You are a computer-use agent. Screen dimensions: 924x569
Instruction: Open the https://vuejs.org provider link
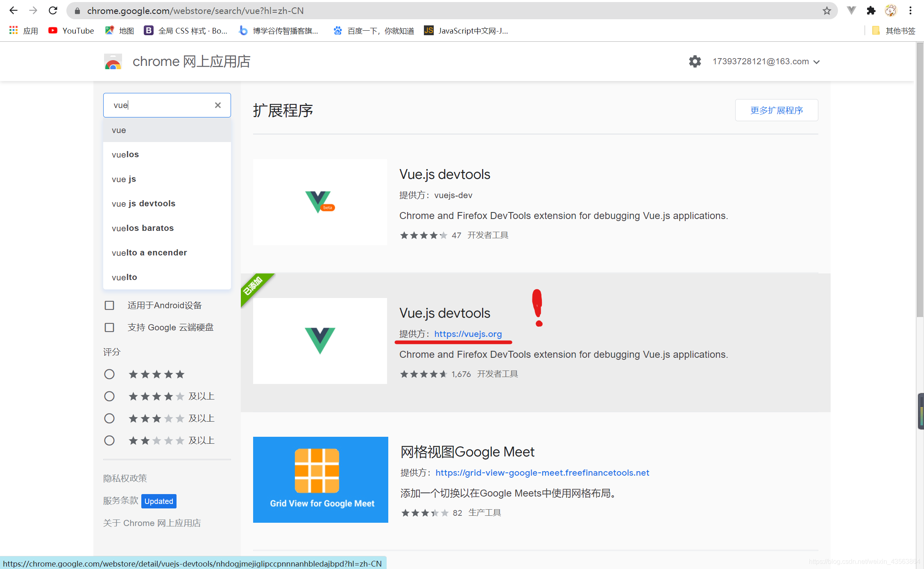click(x=468, y=334)
